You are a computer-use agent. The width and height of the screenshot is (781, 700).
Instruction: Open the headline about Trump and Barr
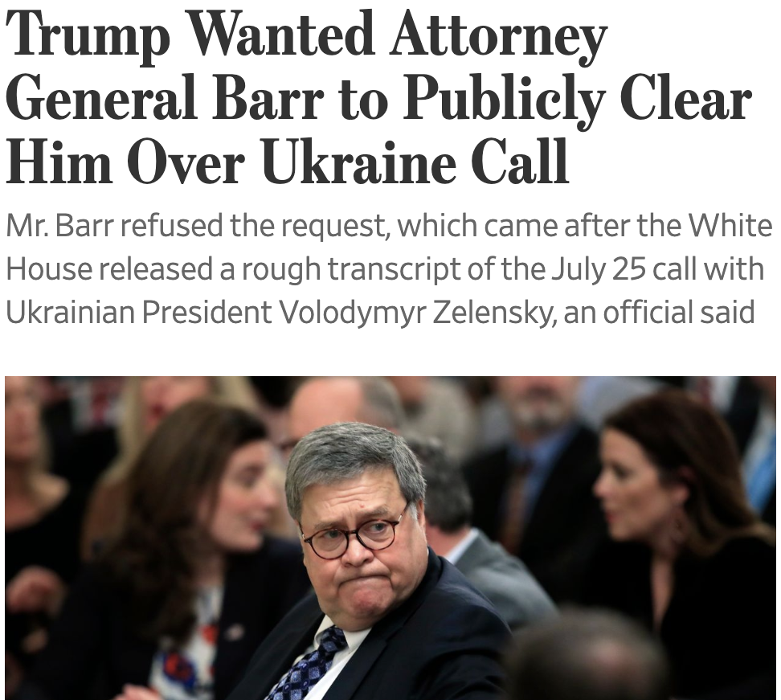378,100
